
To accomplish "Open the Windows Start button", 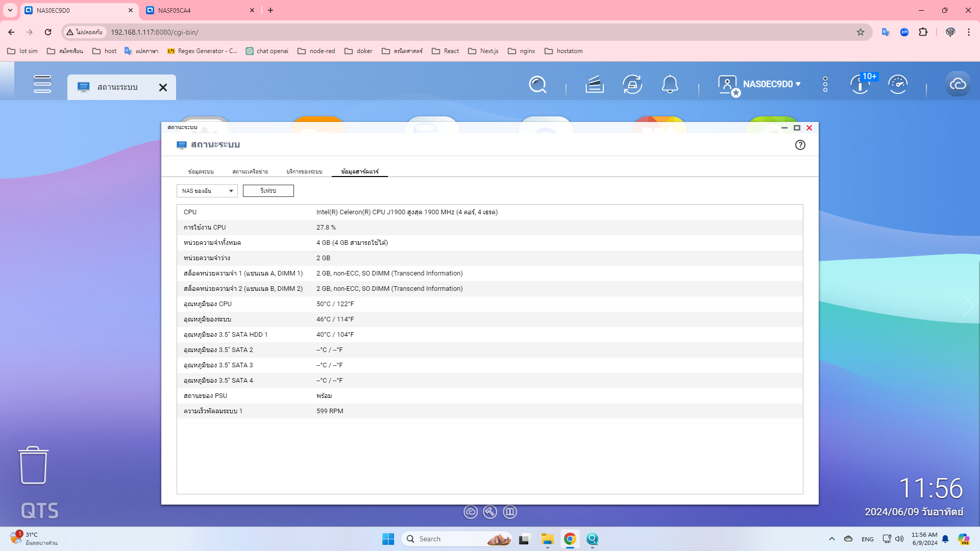I will pos(388,539).
